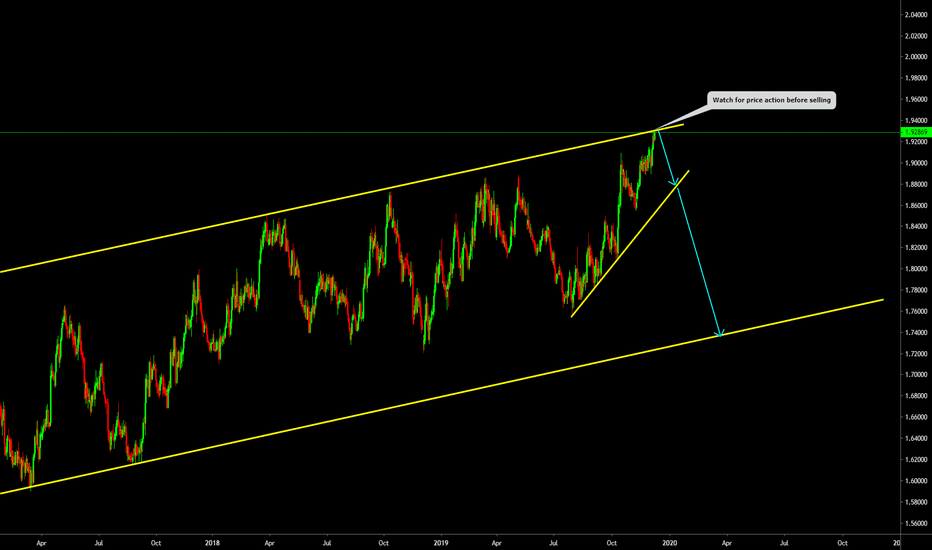Click the 1.68000 price axis label
This screenshot has height=550, width=932.
point(916,396)
